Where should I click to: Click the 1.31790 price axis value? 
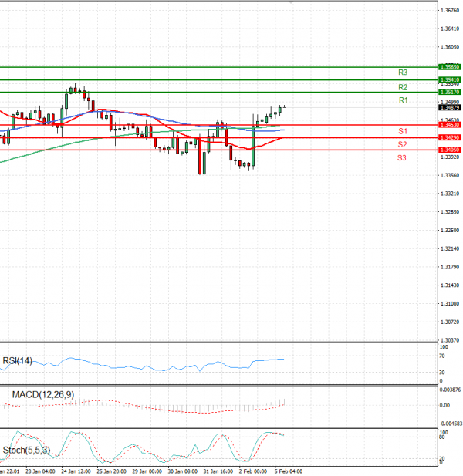click(x=450, y=267)
